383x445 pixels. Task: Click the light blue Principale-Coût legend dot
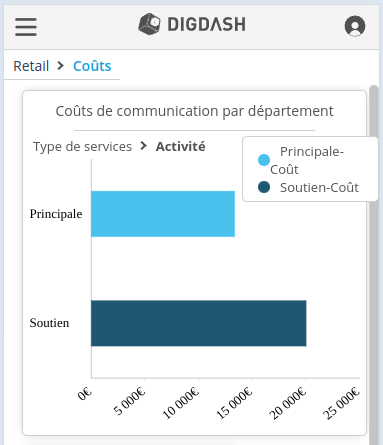(x=264, y=160)
